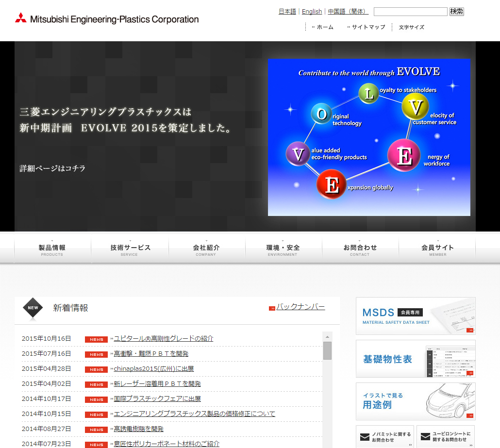Open ユピタール®高剛性グレードの紹介 news article
This screenshot has height=448, width=500.
(164, 338)
